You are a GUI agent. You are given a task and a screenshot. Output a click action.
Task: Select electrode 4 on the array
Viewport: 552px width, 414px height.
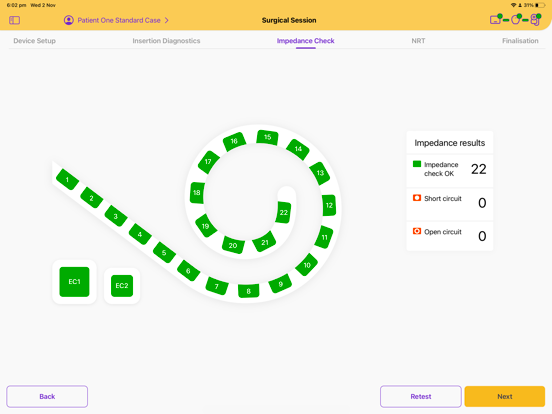tap(140, 234)
